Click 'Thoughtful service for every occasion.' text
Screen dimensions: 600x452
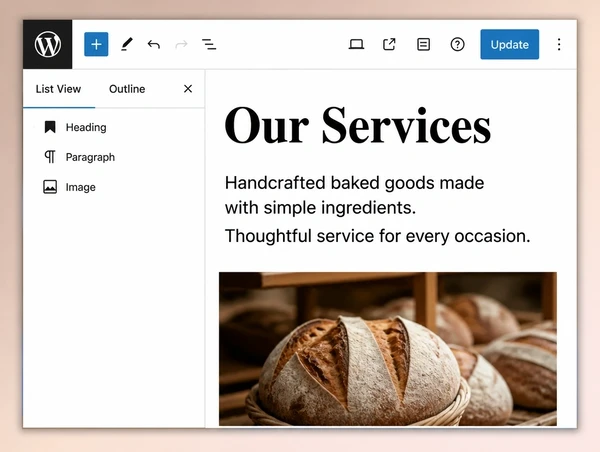tap(377, 236)
